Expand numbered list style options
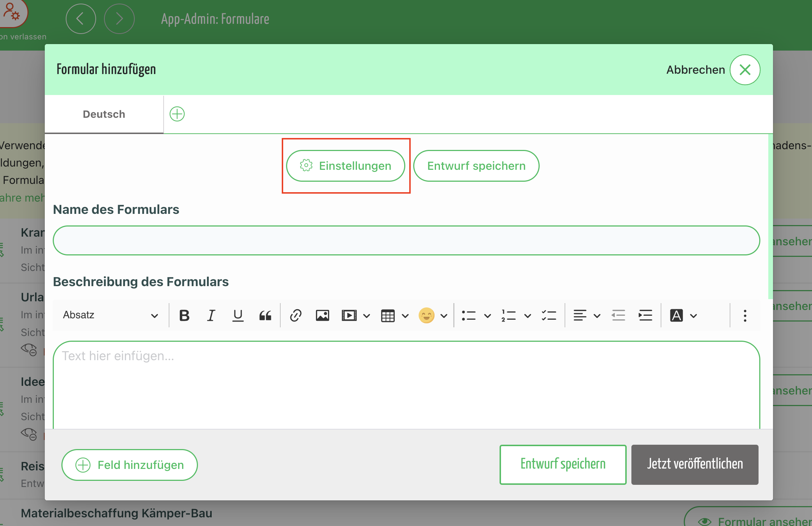 point(527,316)
